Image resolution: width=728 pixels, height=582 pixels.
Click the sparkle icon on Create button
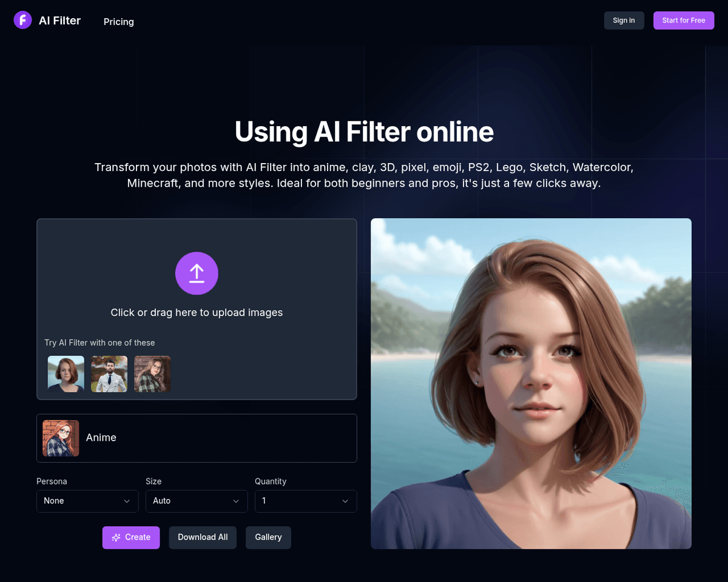point(116,537)
